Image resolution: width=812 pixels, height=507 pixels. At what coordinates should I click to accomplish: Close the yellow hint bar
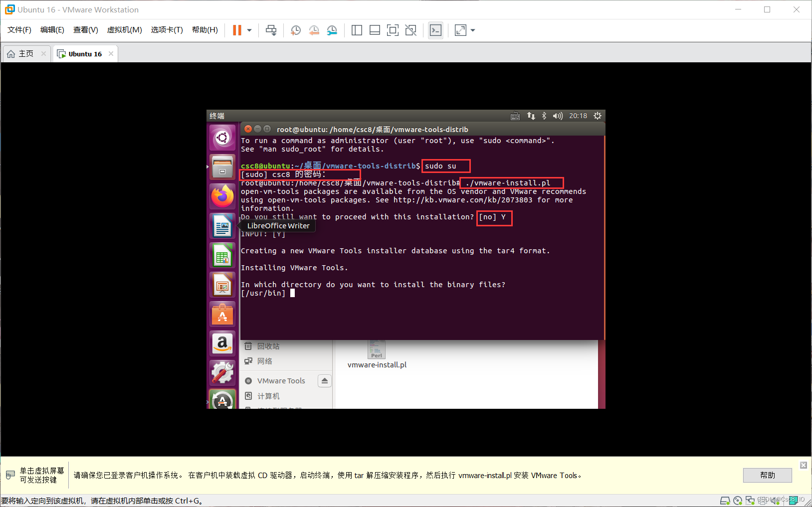click(803, 465)
